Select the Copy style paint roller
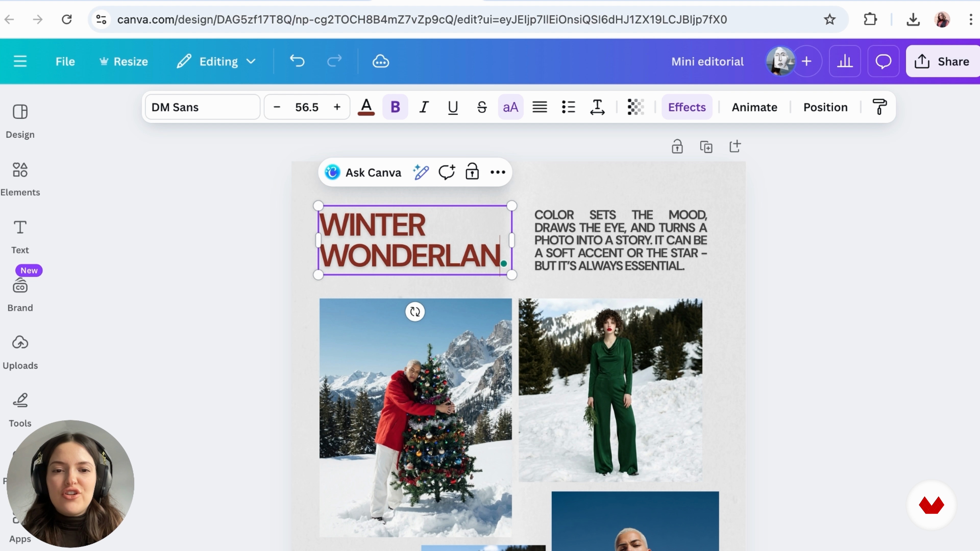This screenshot has height=551, width=980. (x=879, y=107)
